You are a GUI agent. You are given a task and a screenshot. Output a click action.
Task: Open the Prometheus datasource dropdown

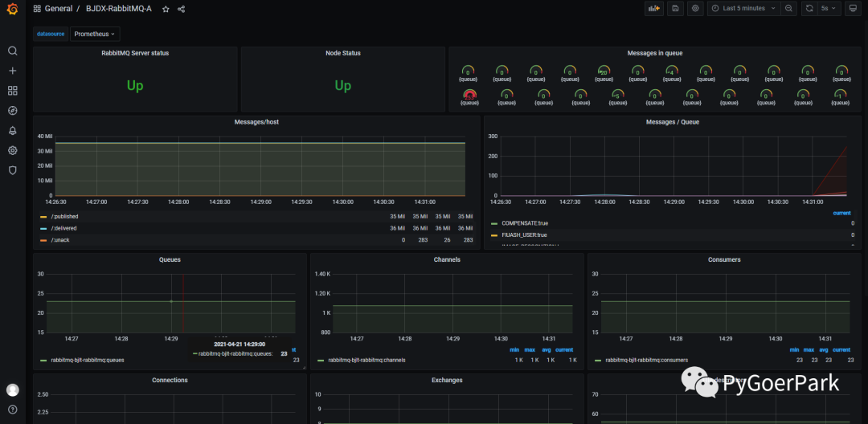(95, 34)
